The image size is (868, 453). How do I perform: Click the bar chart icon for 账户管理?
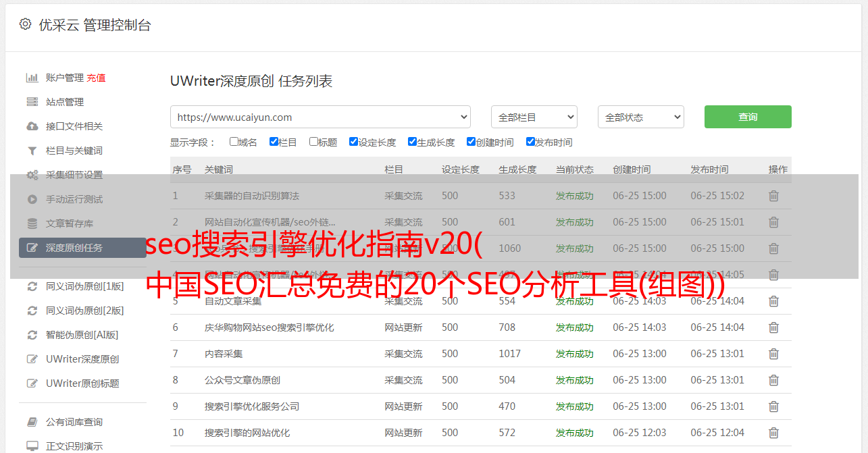click(x=32, y=78)
